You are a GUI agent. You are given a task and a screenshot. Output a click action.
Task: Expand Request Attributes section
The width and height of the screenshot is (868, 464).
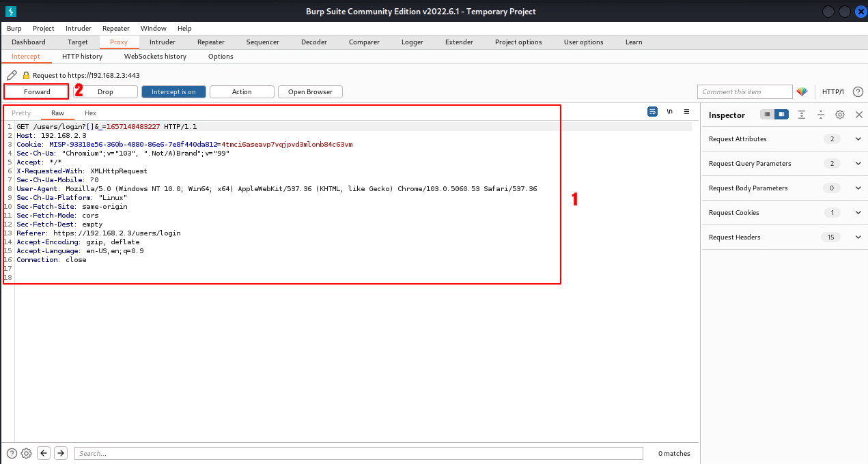[858, 139]
